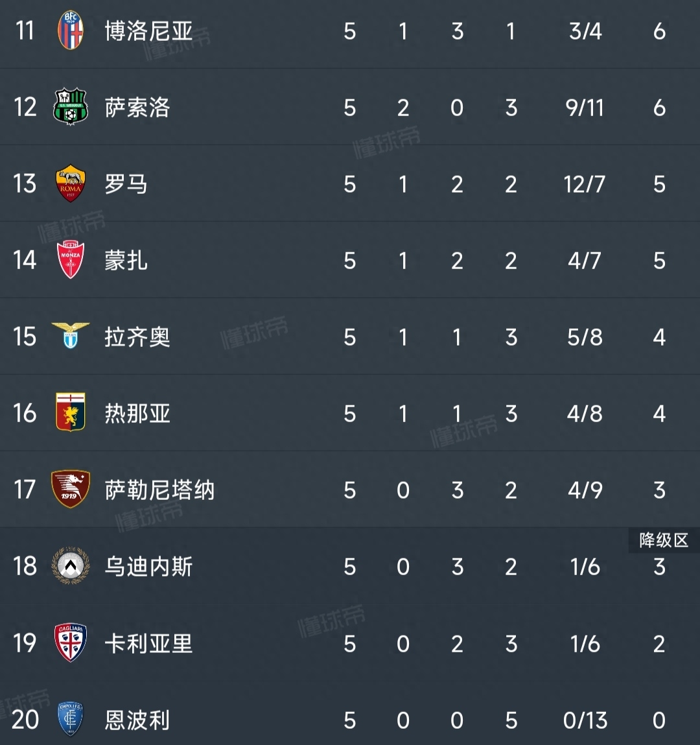Select the Genoa griffin crest
Viewport: 700px width, 745px height.
[x=70, y=412]
